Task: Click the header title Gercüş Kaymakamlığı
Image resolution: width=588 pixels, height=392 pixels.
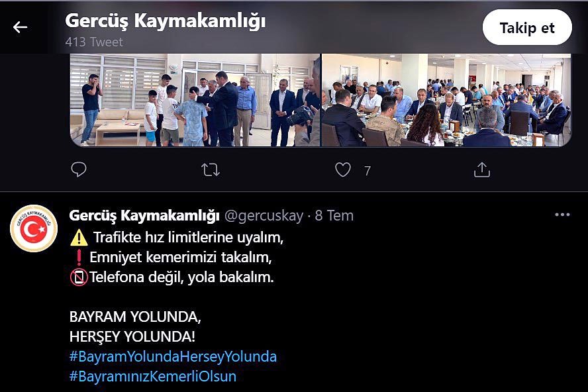Action: (x=166, y=21)
